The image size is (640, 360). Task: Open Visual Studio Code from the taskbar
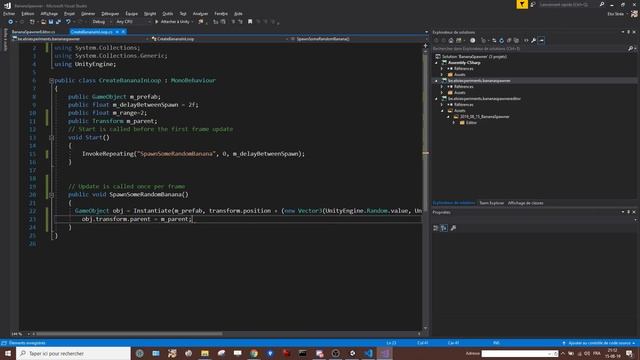368,353
